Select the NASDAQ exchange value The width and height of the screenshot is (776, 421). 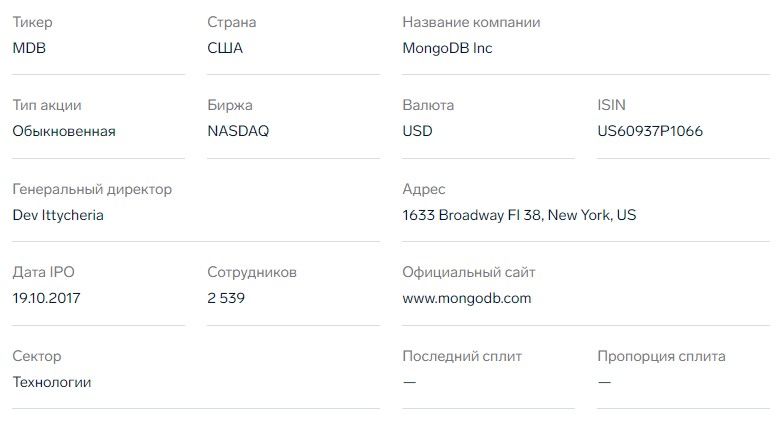(x=238, y=131)
